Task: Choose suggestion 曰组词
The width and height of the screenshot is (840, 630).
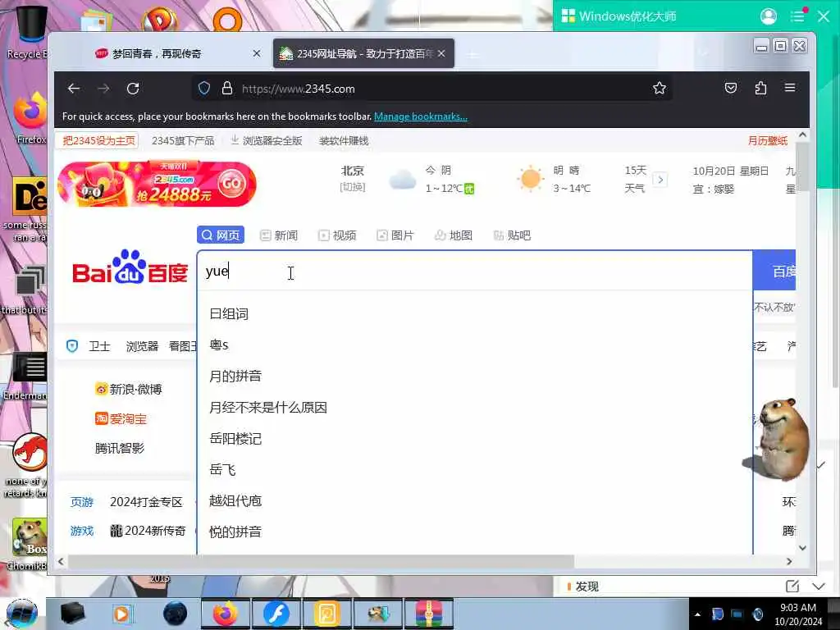Action: point(230,314)
